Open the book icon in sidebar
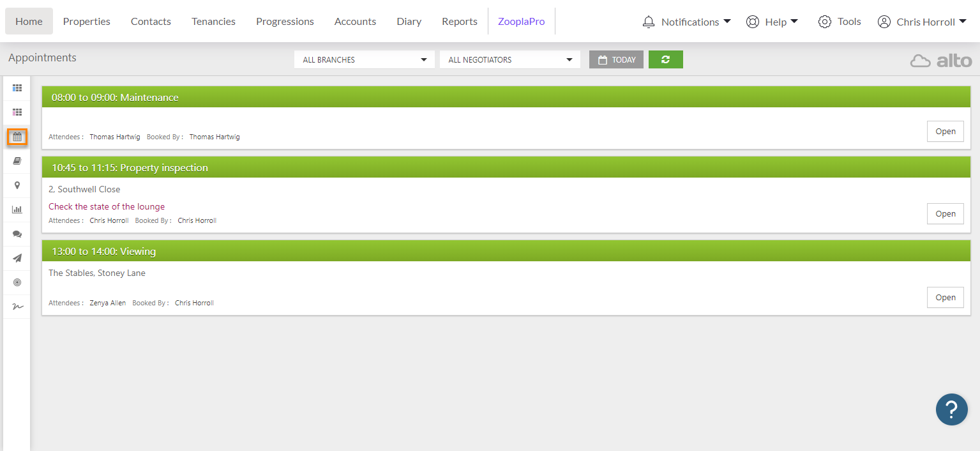This screenshot has height=451, width=980. coord(17,161)
